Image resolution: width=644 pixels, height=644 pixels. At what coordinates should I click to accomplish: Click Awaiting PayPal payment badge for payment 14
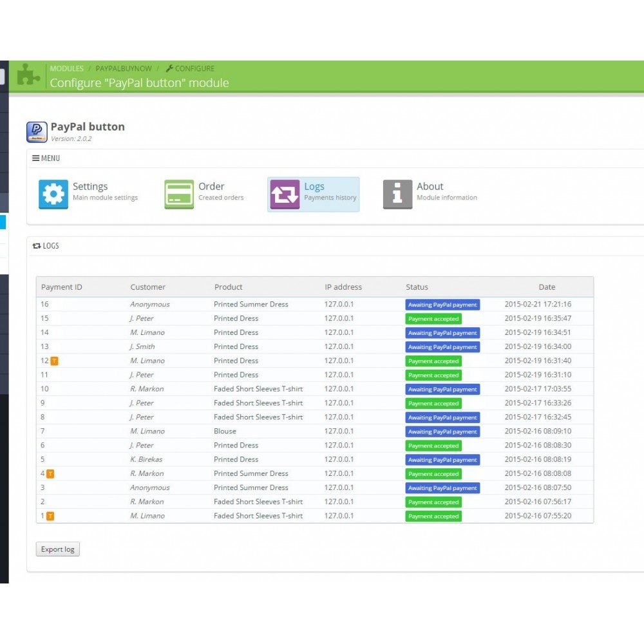point(442,333)
